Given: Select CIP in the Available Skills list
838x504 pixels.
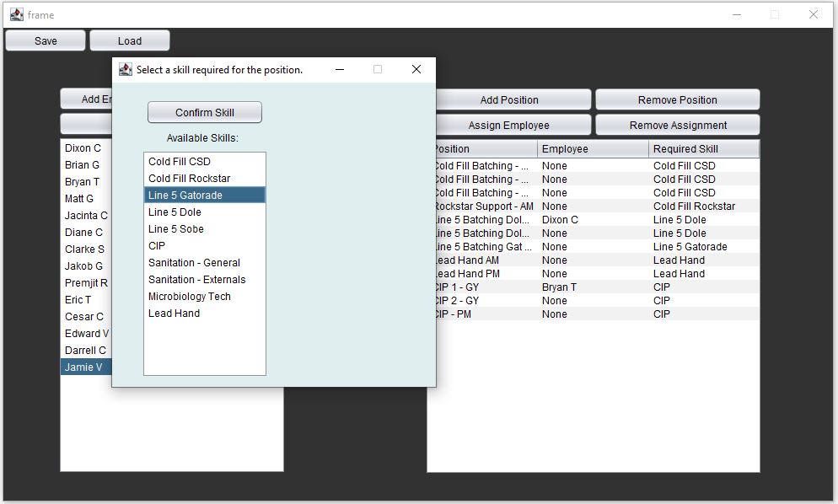Looking at the screenshot, I should (x=205, y=246).
